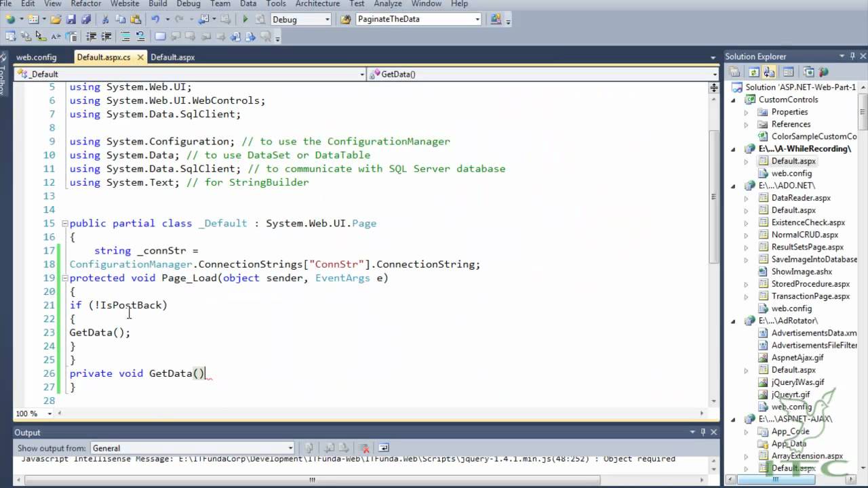This screenshot has height=488, width=868.
Task: Click the Paste clipboard icon
Action: point(136,19)
